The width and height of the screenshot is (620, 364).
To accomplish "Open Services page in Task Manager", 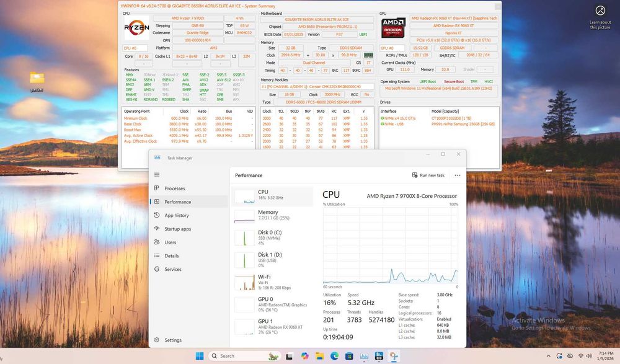I will click(x=189, y=269).
